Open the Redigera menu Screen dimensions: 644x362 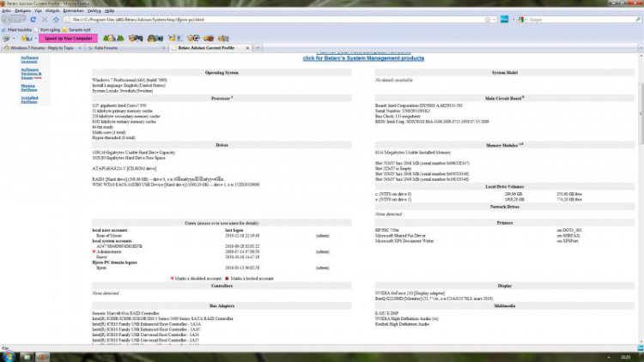(22, 10)
